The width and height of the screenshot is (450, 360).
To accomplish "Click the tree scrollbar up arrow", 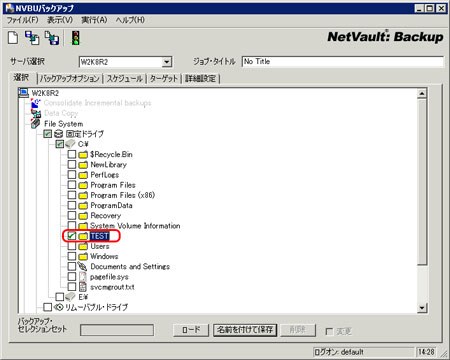I will point(422,93).
